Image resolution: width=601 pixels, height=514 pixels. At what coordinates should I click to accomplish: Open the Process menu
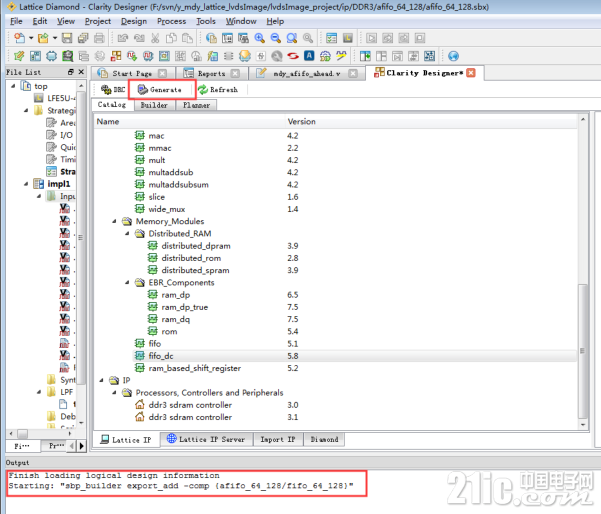(x=171, y=21)
